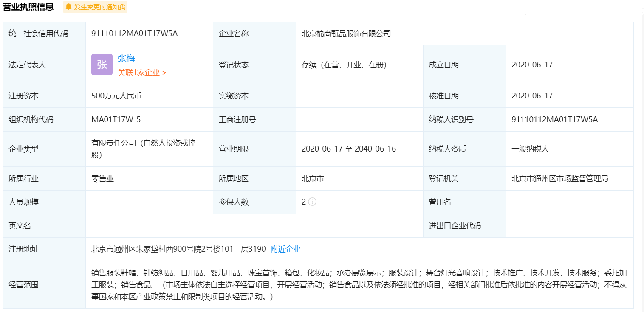Click company name 北京棉尚甄品服饰有限公司
The image size is (644, 312).
346,34
